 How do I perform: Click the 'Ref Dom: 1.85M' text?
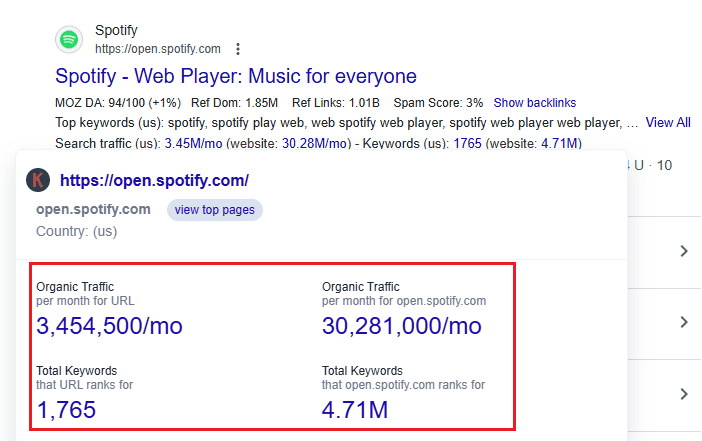tap(234, 103)
